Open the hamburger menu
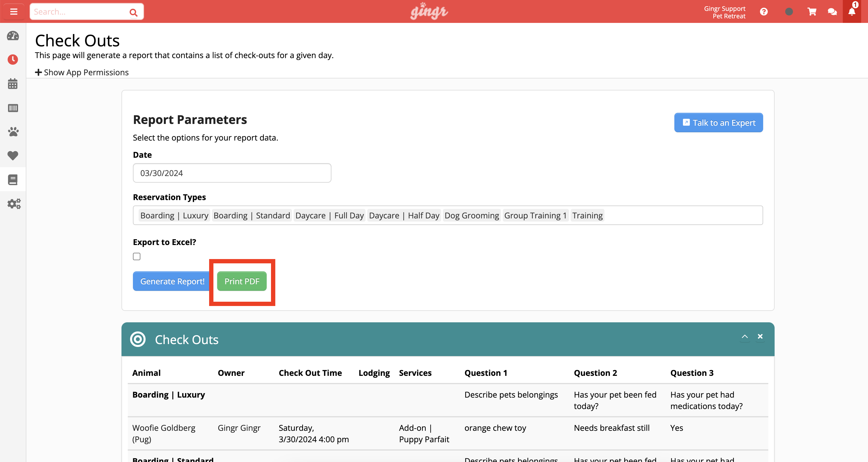 [13, 11]
